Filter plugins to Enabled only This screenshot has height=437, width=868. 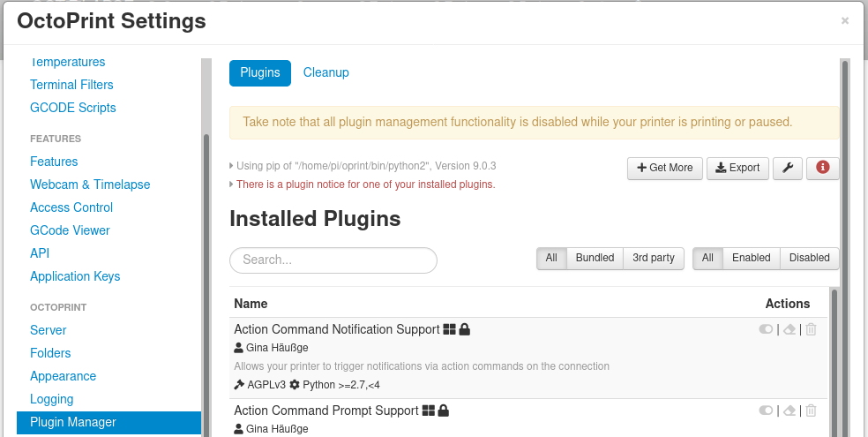(751, 258)
